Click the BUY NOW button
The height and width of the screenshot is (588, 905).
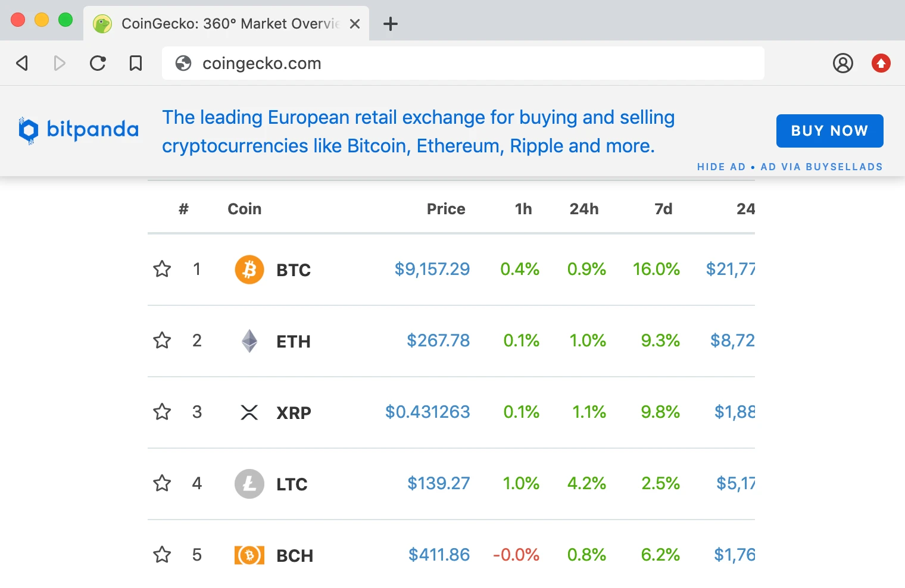coord(829,131)
